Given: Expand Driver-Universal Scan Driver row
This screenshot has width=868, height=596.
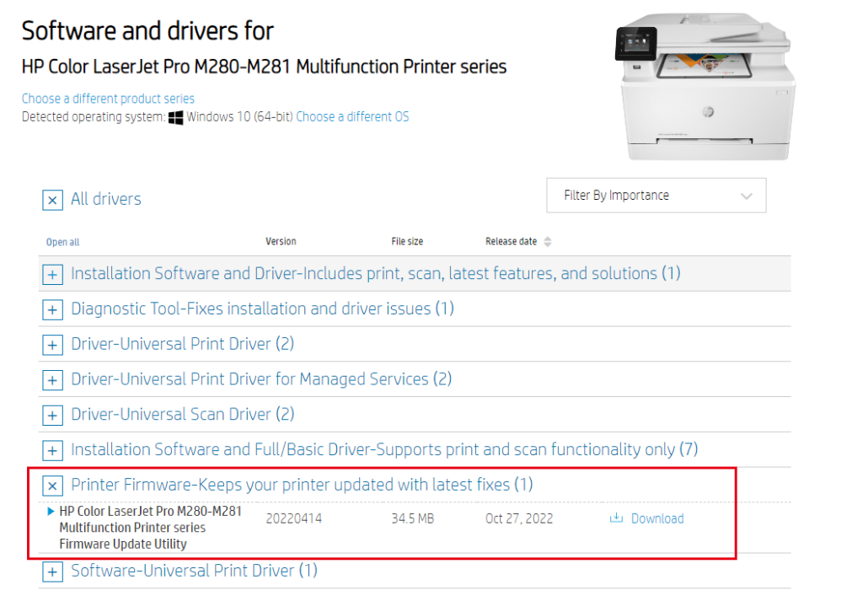Looking at the screenshot, I should pyautogui.click(x=52, y=416).
